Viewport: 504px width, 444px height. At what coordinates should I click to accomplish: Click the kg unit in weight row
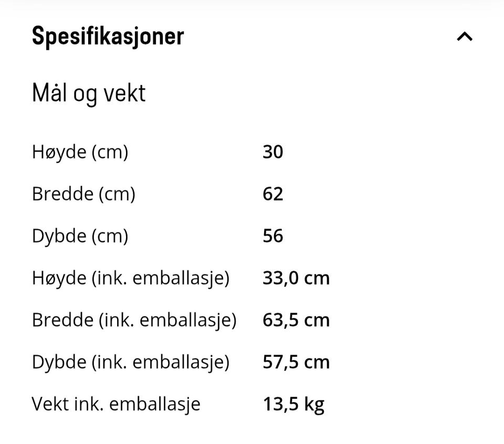coord(314,405)
